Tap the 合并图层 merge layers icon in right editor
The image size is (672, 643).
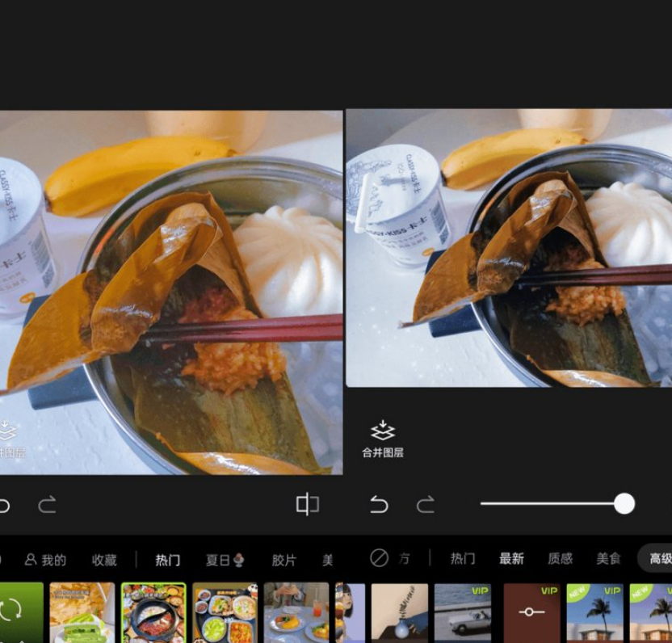pyautogui.click(x=383, y=439)
